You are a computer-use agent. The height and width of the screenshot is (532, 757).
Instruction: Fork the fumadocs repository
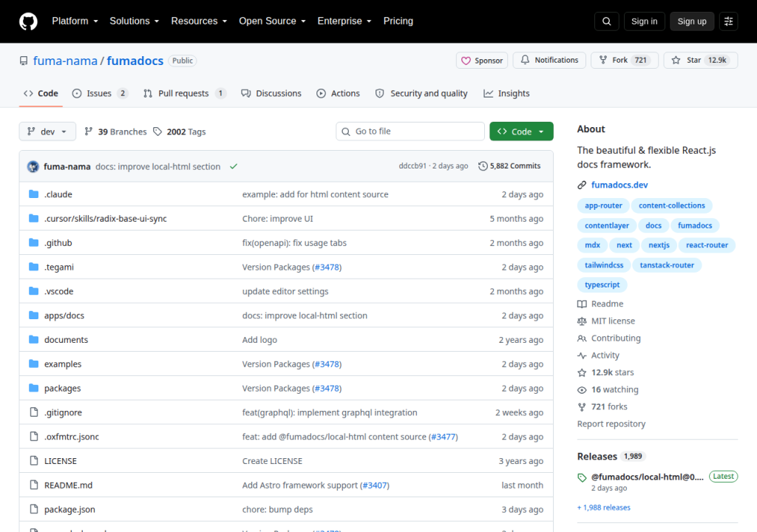(624, 61)
